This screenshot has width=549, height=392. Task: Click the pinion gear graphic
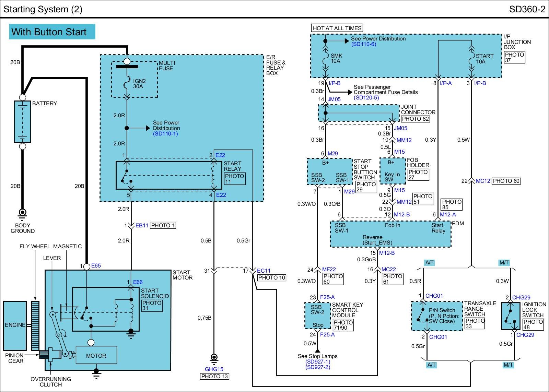coord(43,355)
